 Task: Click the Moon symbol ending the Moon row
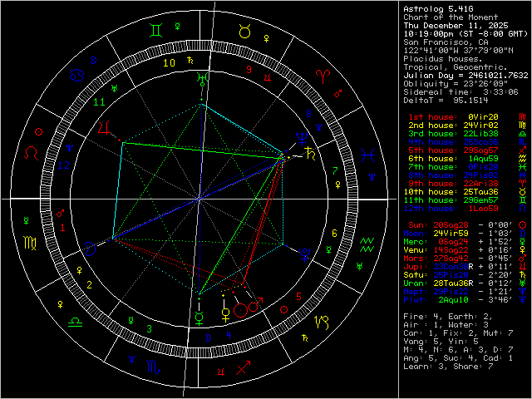pos(523,234)
